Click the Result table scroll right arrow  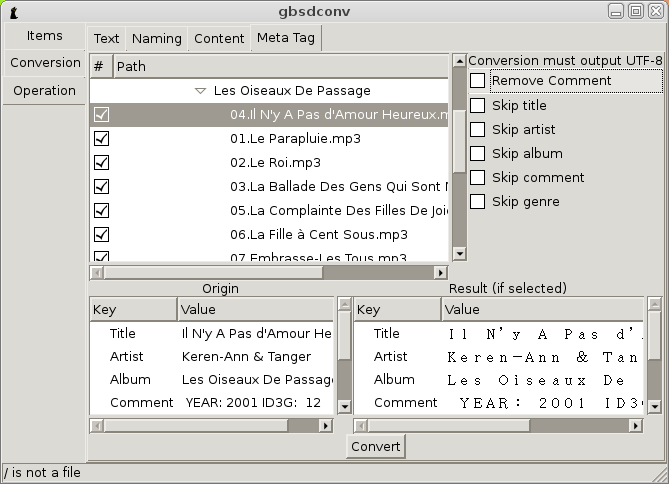point(636,426)
